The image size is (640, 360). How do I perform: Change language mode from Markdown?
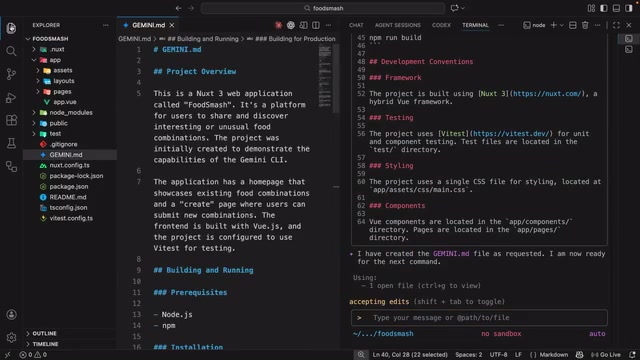point(553,355)
